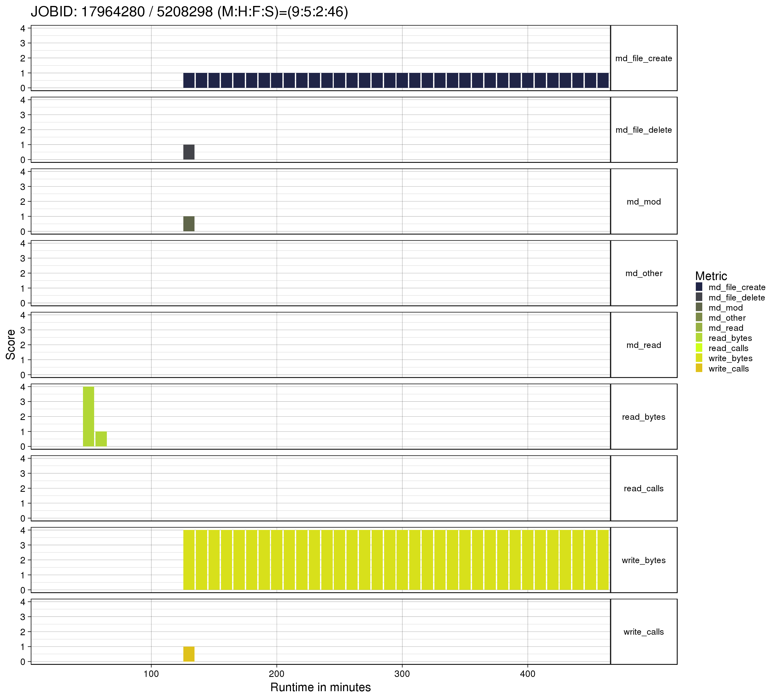
Task: Click the tallest read_bytes bar
Action: click(x=88, y=417)
